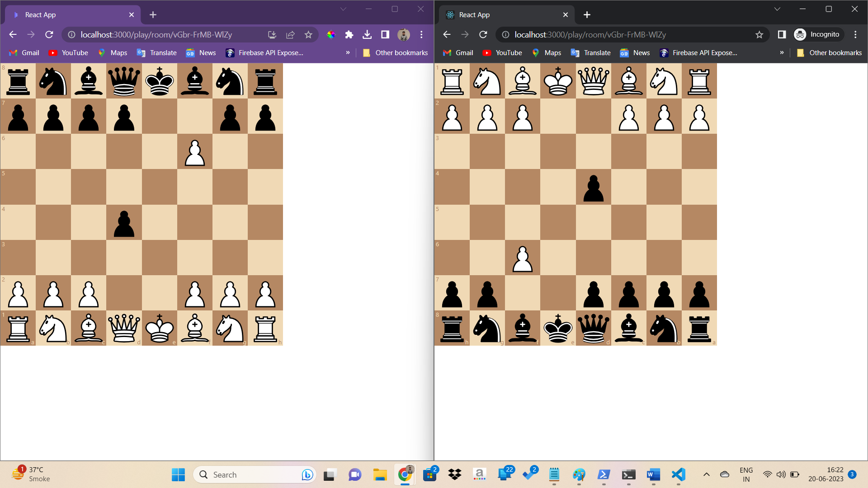
Task: Select the black queen on left board
Action: pos(124,81)
